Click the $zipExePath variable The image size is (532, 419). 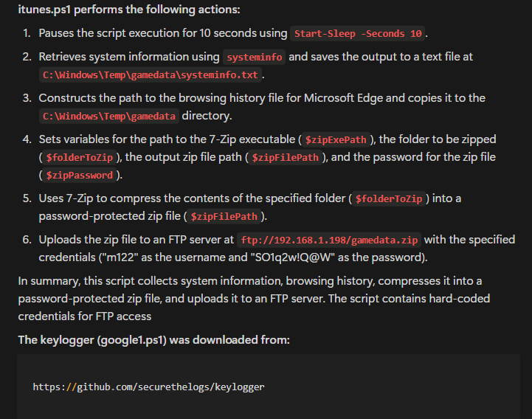[x=336, y=139]
